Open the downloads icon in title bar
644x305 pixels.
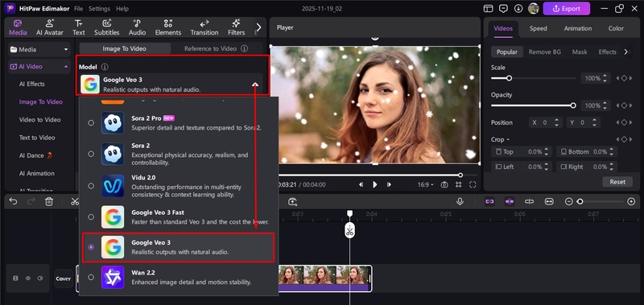[518, 9]
